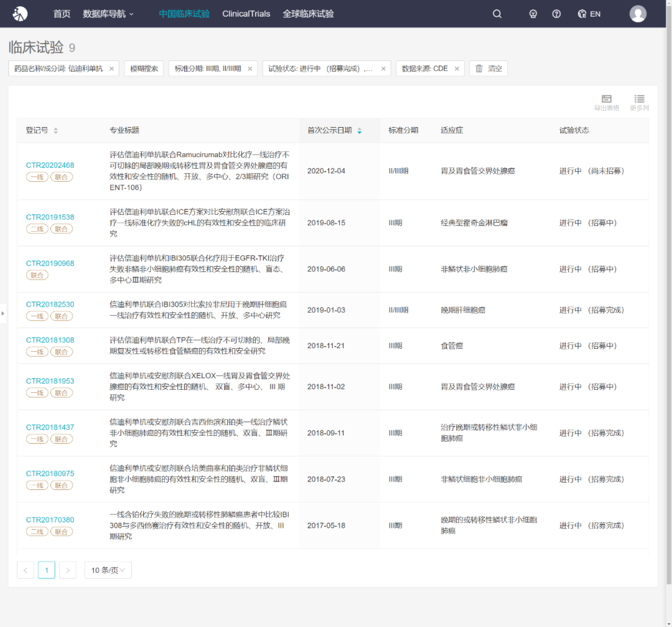Click the title text of CTR20190968
This screenshot has width=672, height=627.
click(198, 269)
